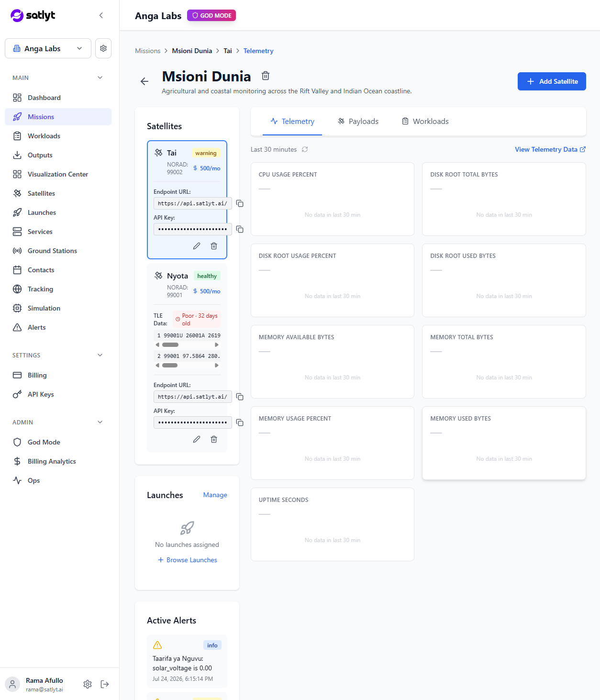The image size is (600, 700).
Task: Click right arrow of TLE line 1 scrollbar
Action: click(x=217, y=345)
